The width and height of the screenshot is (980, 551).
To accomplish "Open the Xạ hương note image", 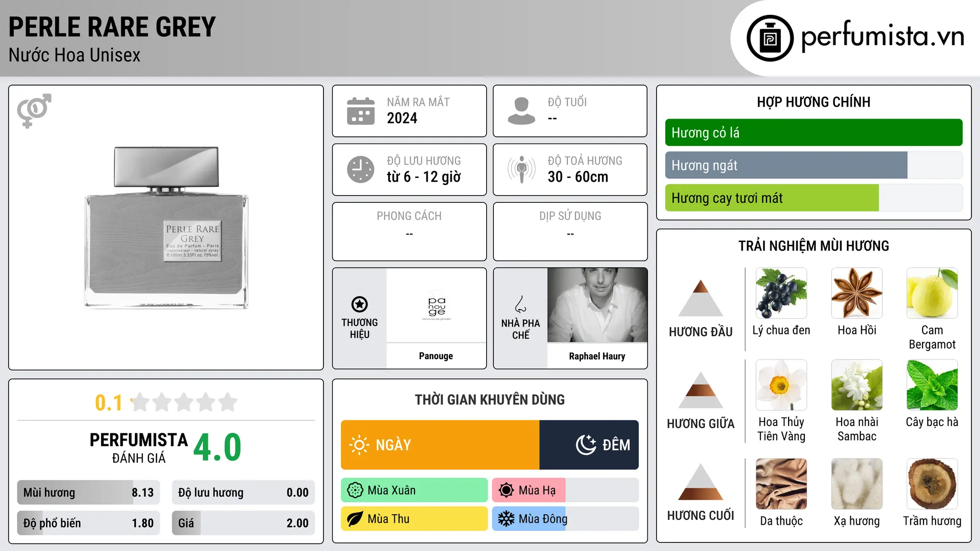I will pos(857,484).
